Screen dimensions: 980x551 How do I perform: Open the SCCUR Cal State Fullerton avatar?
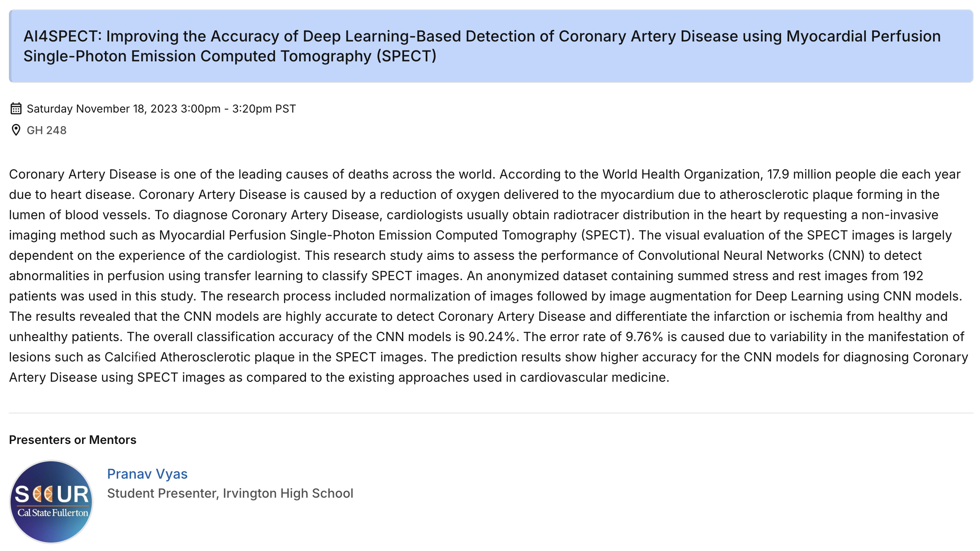(51, 501)
